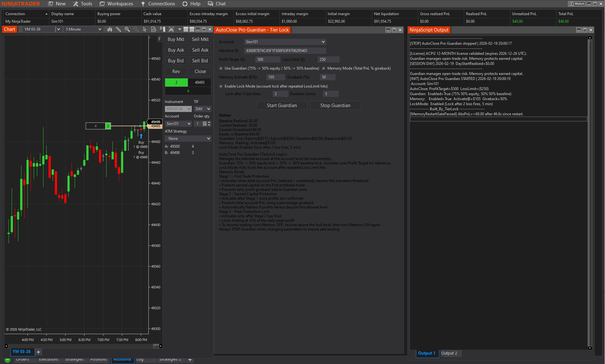This screenshot has width=605, height=364.
Task: Switch to the Output 2 tab
Action: (450, 353)
